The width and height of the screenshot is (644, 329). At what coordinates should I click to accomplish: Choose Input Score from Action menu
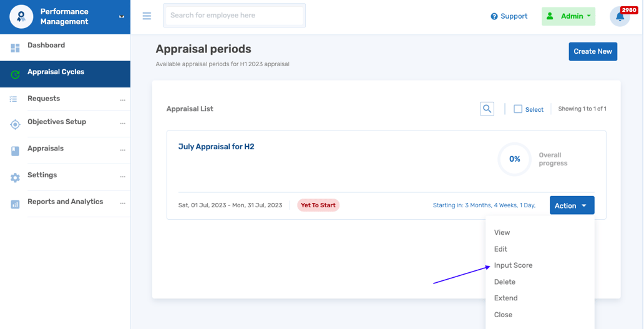pyautogui.click(x=513, y=265)
